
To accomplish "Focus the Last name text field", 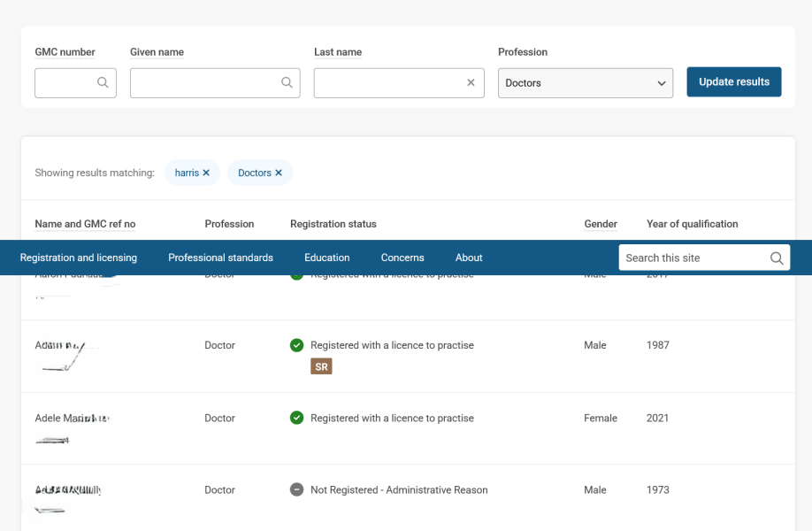I will click(x=389, y=82).
